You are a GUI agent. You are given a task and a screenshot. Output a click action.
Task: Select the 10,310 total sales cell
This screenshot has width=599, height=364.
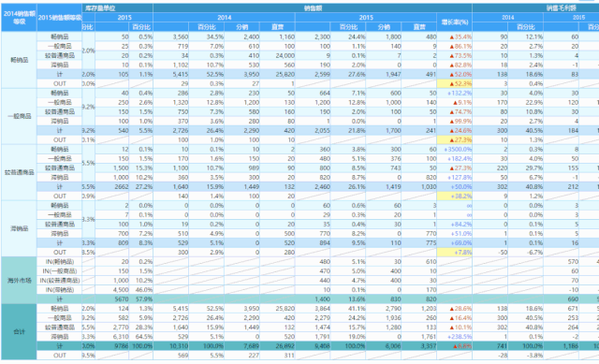[x=170, y=346]
